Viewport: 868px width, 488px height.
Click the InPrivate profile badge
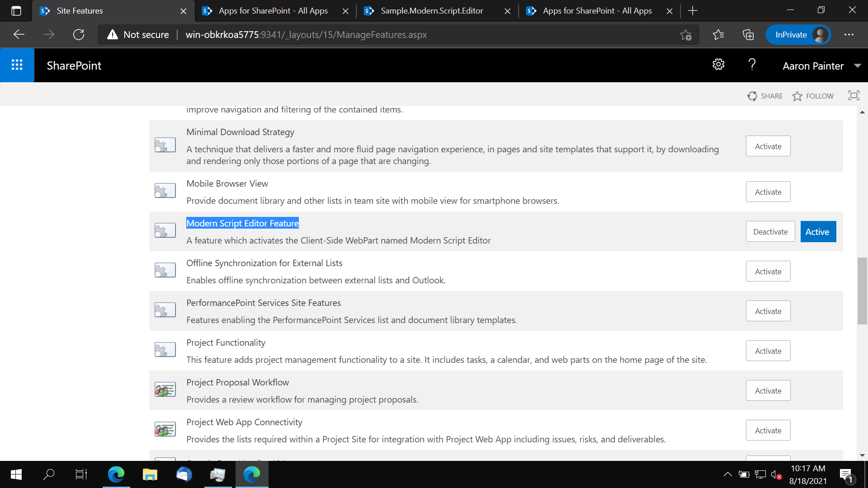(798, 34)
